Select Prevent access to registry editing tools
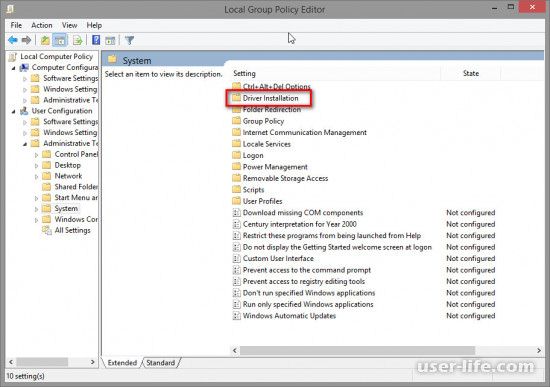The image size is (550, 387). coord(304,281)
